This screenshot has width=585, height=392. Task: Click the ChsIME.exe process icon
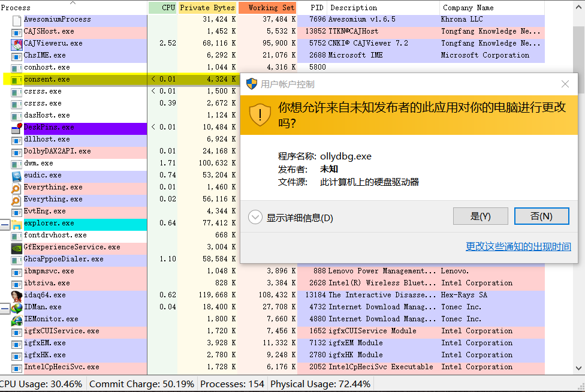[16, 56]
